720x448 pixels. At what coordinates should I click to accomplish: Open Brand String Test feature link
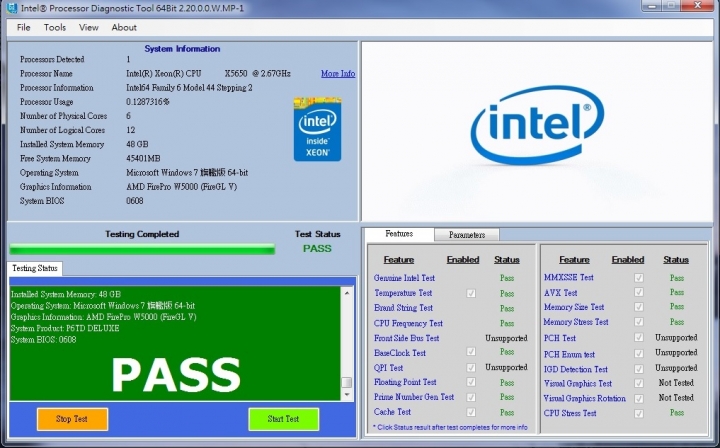pyautogui.click(x=403, y=308)
